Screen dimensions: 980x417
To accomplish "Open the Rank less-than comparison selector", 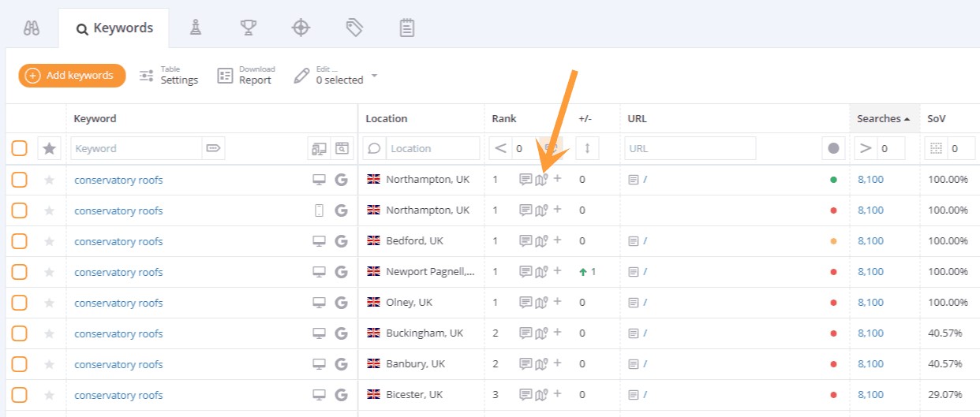I will (x=500, y=148).
